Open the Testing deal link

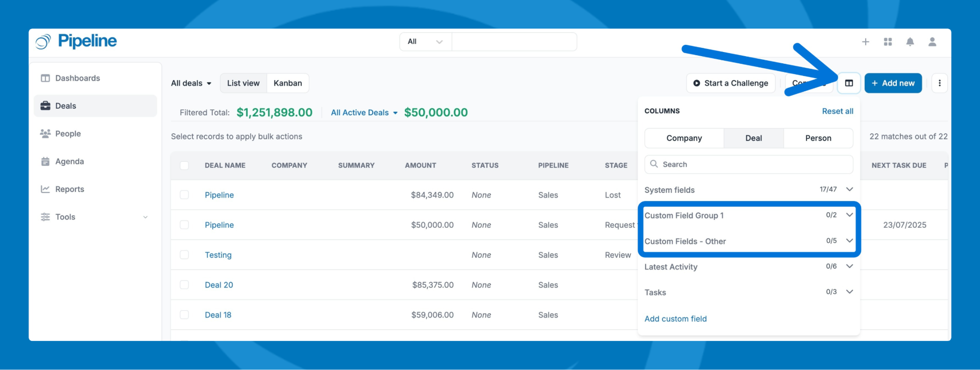point(218,255)
